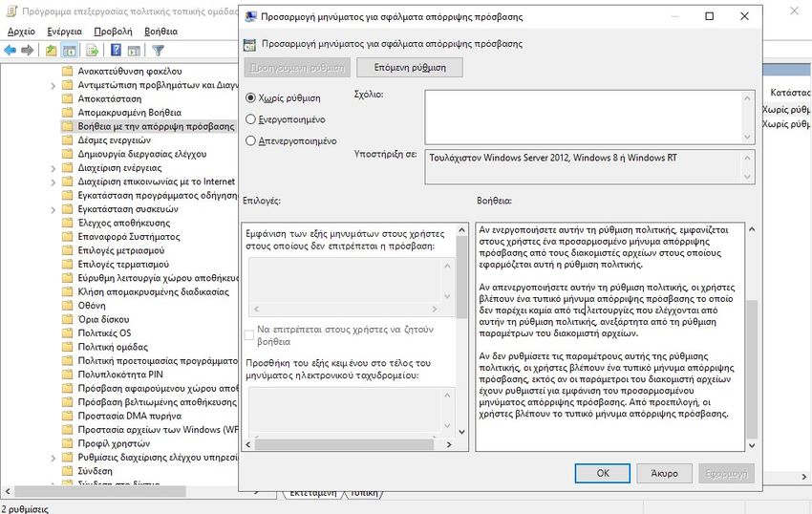
Task: Select the Οθόνη folder icon in tree
Action: pos(67,305)
